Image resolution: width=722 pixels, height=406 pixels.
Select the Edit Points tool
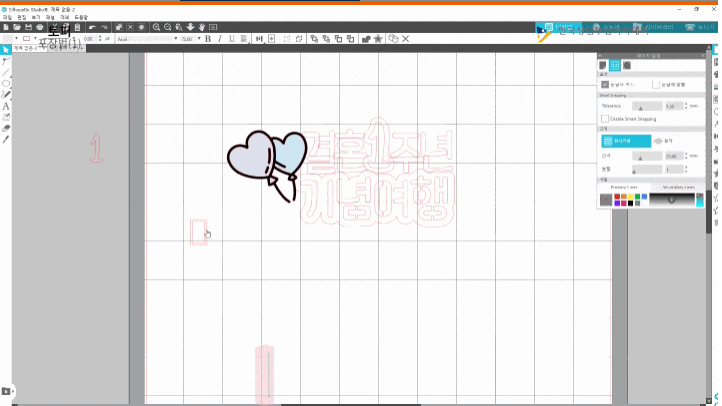coord(6,61)
